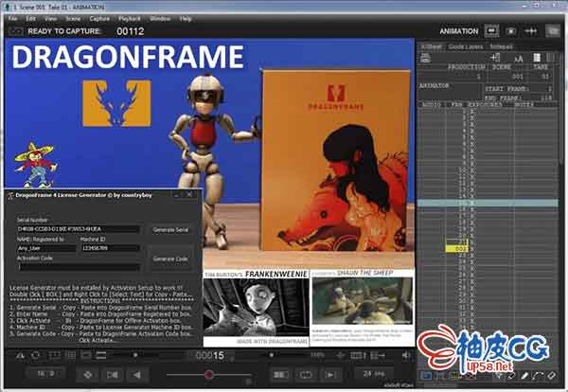The image size is (568, 392).
Task: Click the short play toggle button
Action: [281, 374]
